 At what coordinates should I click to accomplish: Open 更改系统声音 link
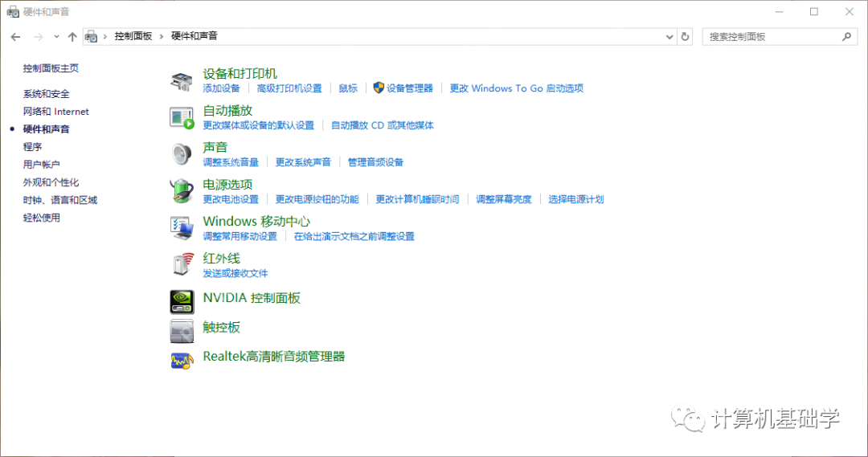click(303, 162)
